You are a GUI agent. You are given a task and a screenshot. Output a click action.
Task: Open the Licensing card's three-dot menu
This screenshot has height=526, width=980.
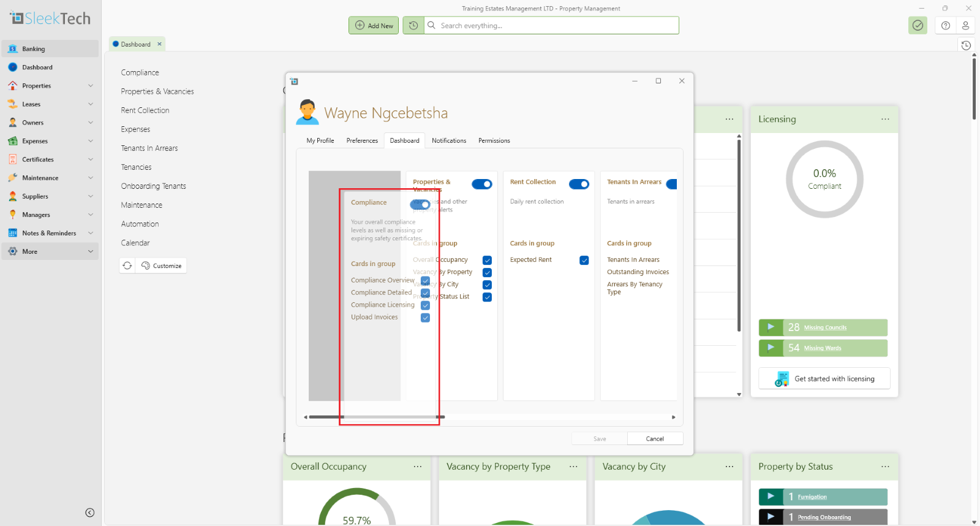885,119
